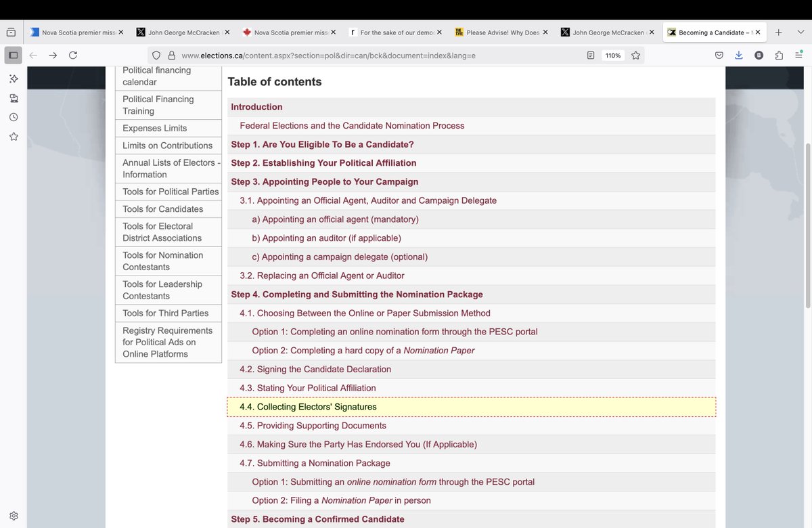Open 'Tools for Nomination Contestants' link
The height and width of the screenshot is (528, 812).
[162, 261]
